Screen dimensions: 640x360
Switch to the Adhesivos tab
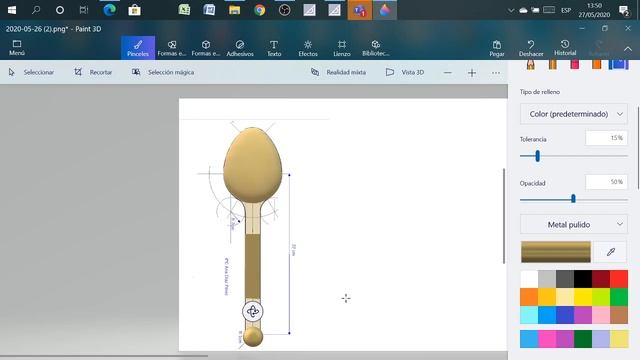point(240,48)
